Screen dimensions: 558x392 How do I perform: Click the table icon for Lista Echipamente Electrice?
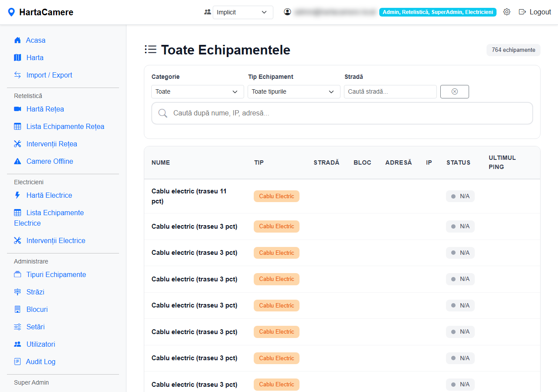(x=17, y=213)
